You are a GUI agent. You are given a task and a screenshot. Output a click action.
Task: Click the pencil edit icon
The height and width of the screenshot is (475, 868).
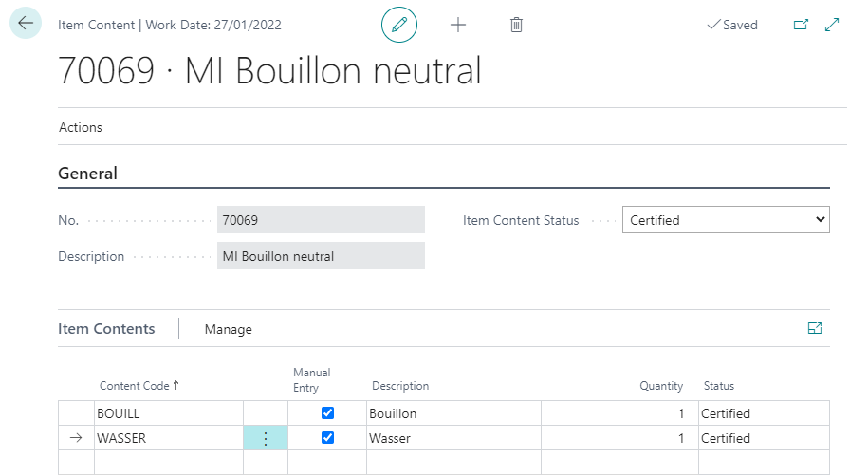pyautogui.click(x=399, y=25)
